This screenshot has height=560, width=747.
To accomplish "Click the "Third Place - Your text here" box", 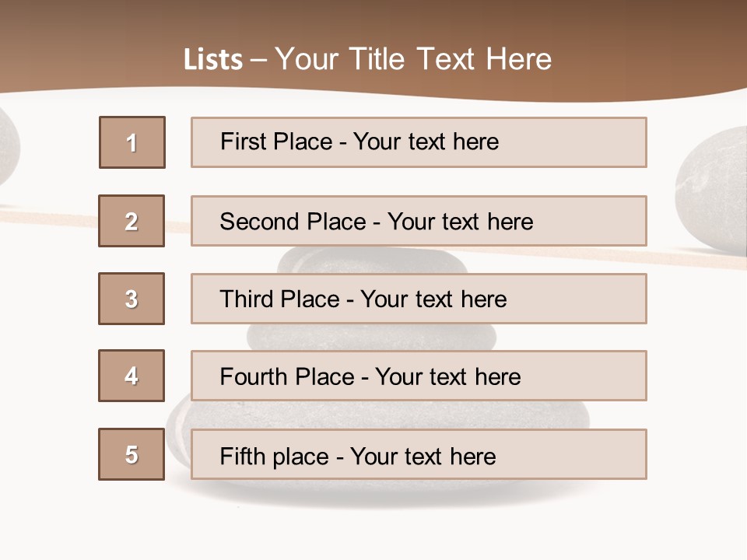I will pos(419,299).
